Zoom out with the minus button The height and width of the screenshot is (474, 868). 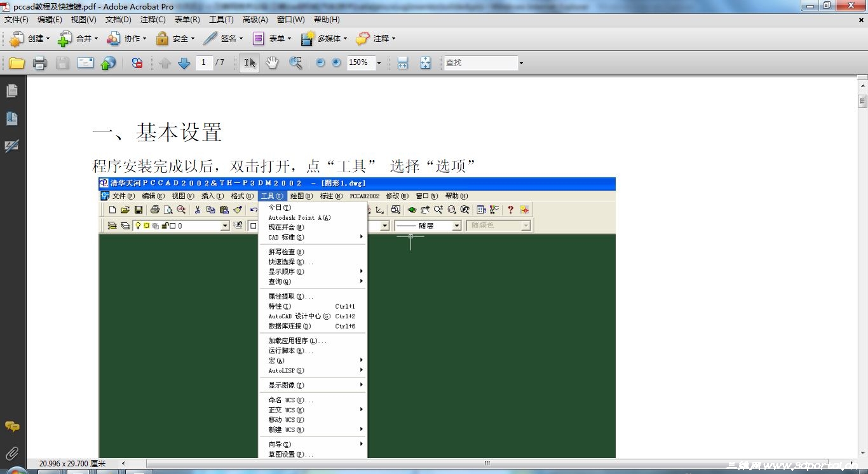pyautogui.click(x=320, y=63)
